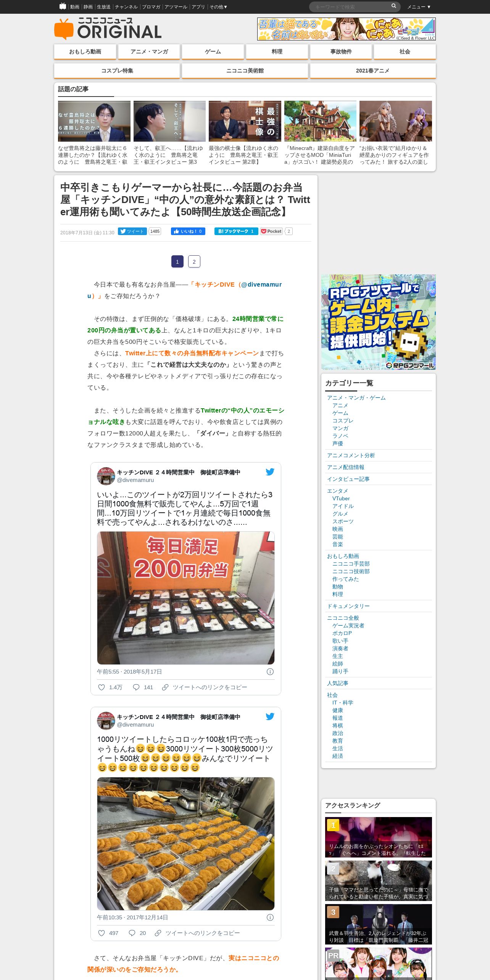This screenshot has width=490, height=980.
Task: Open the なぜ豊島将之は藤井聡太に thumbnail
Action: point(94,121)
